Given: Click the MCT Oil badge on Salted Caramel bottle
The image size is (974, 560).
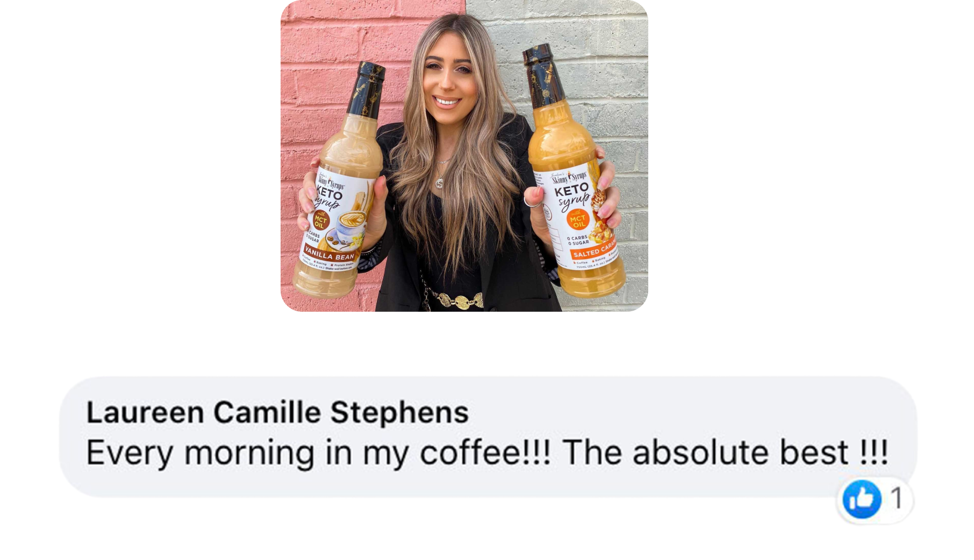Looking at the screenshot, I should [x=578, y=220].
